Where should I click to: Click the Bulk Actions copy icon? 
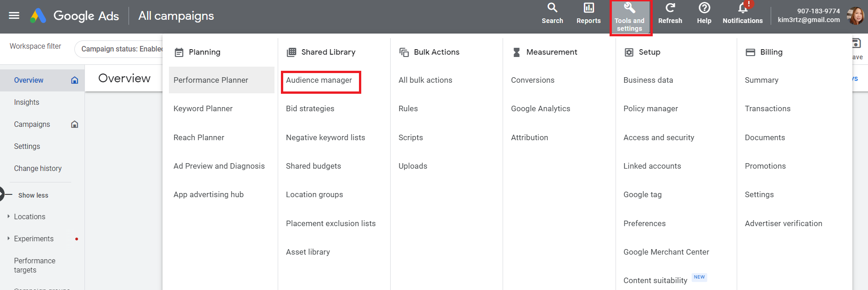click(x=404, y=52)
